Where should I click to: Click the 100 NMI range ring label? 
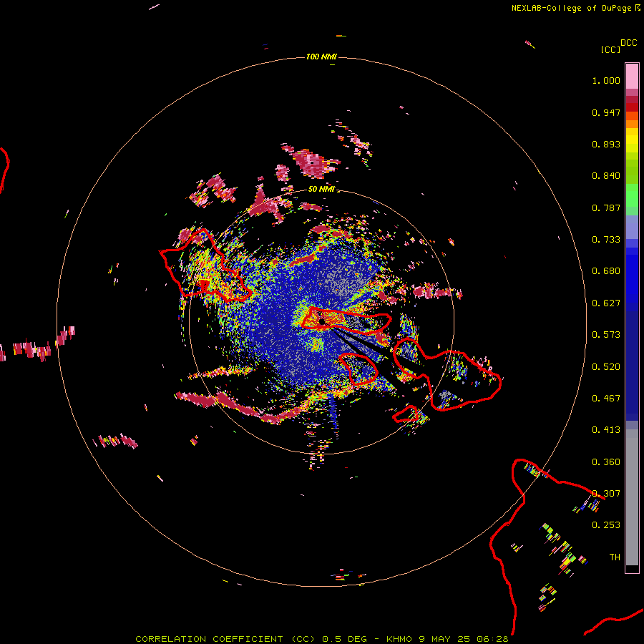(321, 57)
